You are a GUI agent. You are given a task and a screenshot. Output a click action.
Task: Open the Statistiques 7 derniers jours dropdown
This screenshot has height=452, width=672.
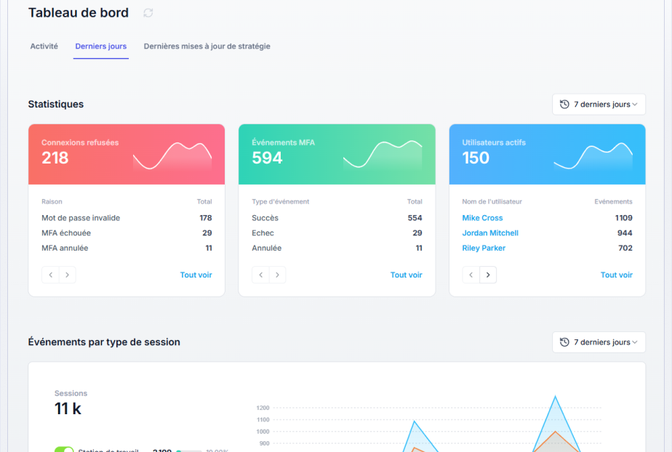pos(599,105)
